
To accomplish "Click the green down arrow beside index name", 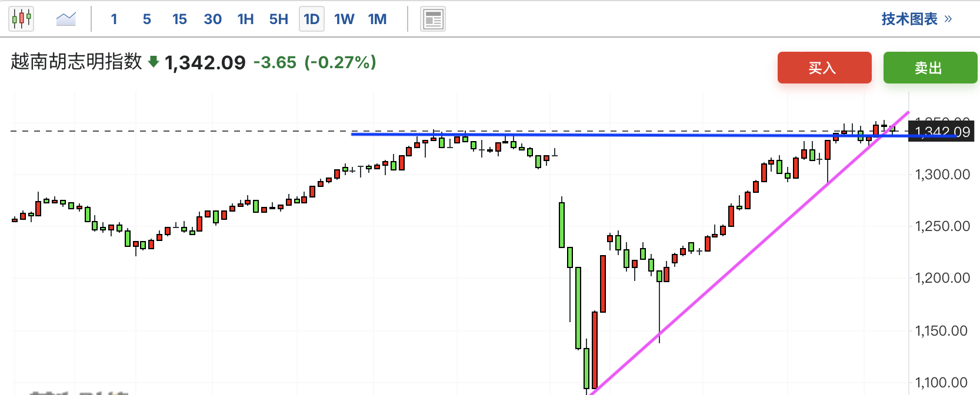I will (154, 62).
